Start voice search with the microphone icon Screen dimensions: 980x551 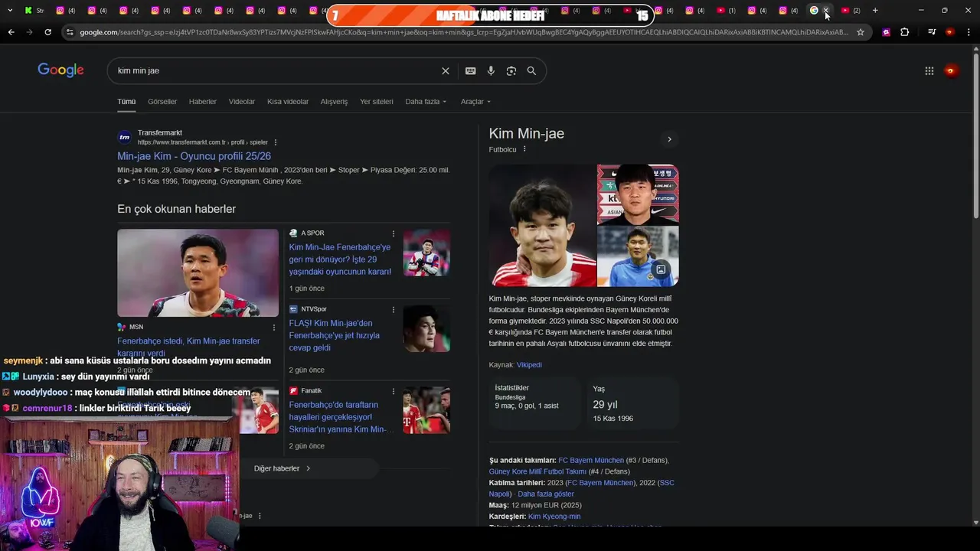491,70
